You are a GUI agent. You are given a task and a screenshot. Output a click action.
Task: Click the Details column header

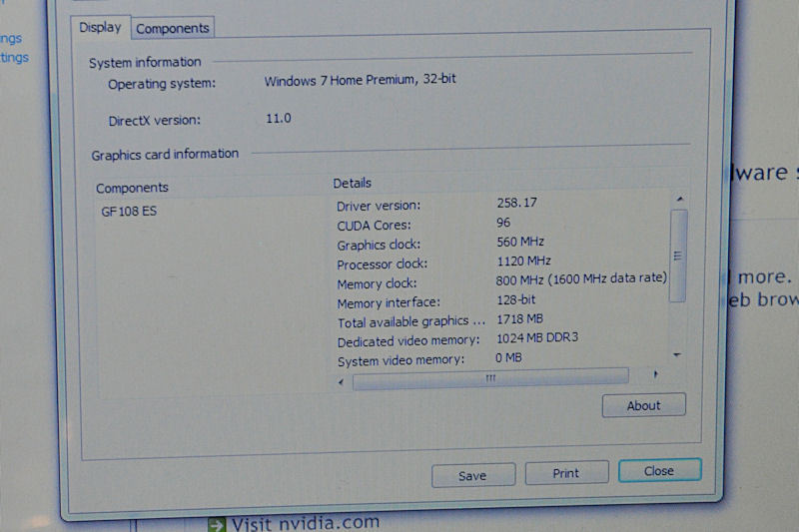pos(353,183)
